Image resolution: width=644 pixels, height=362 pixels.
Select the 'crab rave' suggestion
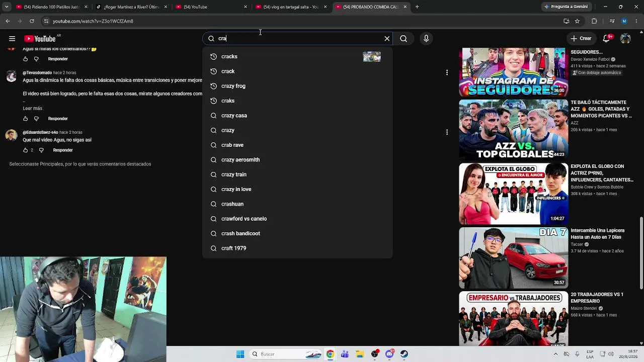[297, 145]
